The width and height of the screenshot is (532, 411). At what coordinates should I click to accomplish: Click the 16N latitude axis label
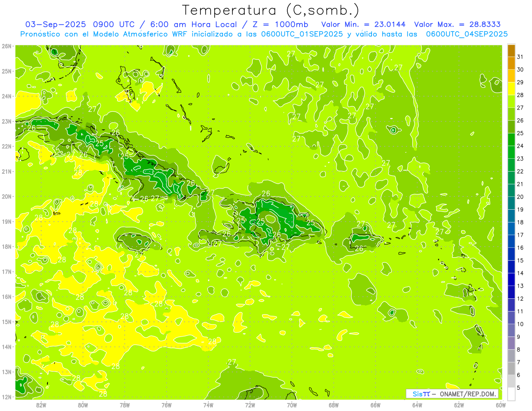(6, 297)
